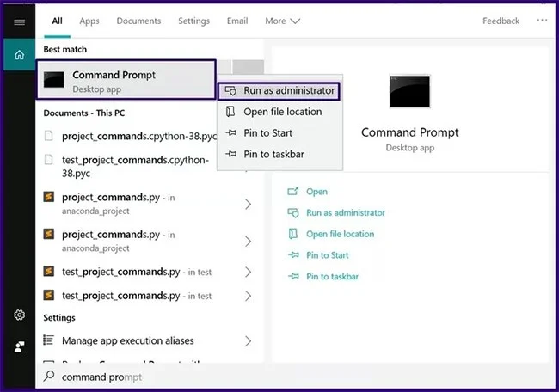Expand the More filter dropdown

coord(282,21)
